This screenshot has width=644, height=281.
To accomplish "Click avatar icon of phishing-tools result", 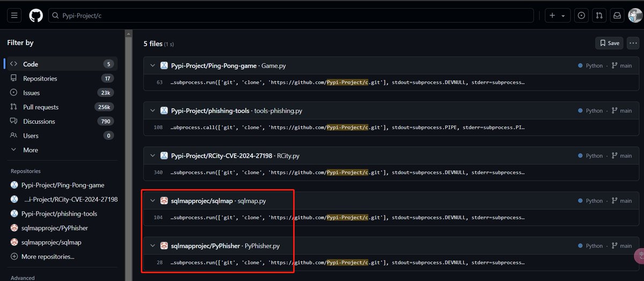I will [164, 110].
